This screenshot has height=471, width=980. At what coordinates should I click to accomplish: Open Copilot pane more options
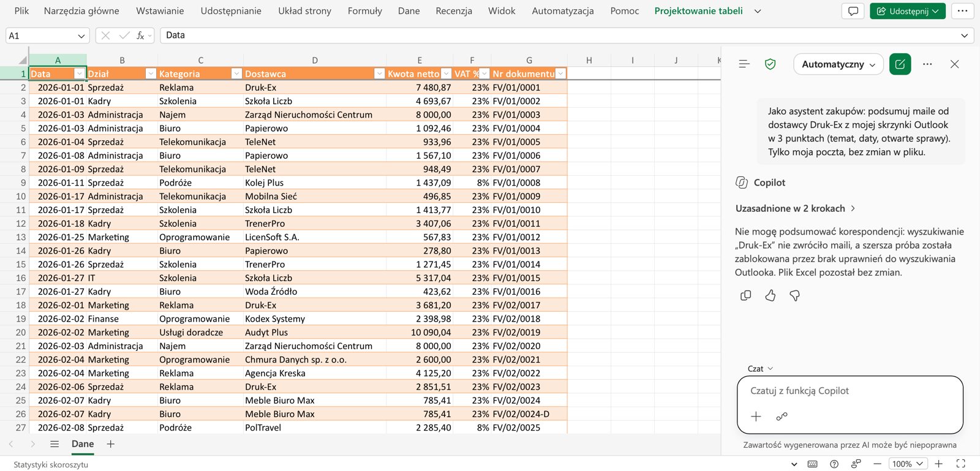[927, 64]
